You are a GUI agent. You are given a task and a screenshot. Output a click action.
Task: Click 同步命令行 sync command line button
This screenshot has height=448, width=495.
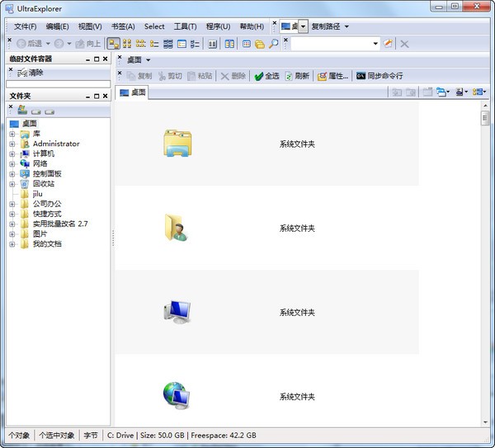(x=379, y=76)
